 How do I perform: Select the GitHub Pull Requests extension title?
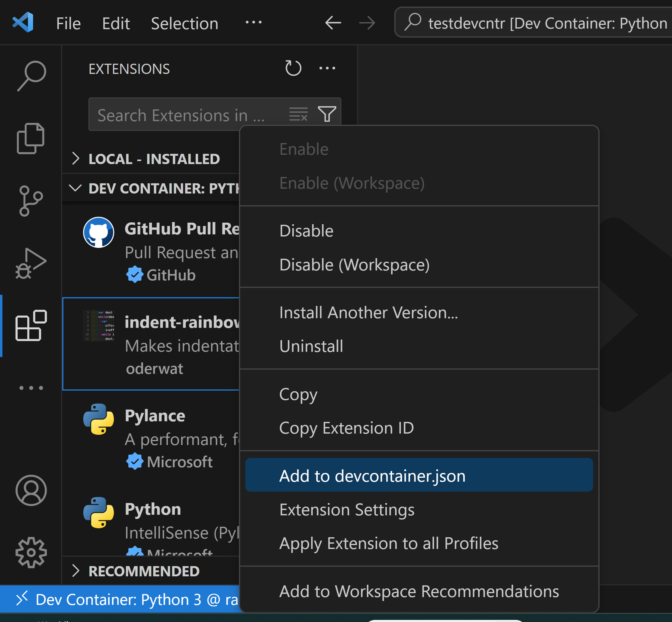coord(182,229)
